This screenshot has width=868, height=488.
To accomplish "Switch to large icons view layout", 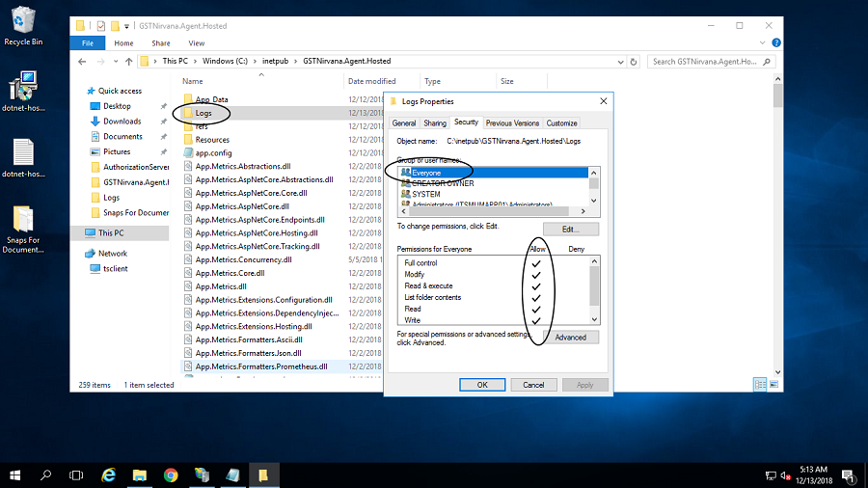I will (x=773, y=385).
